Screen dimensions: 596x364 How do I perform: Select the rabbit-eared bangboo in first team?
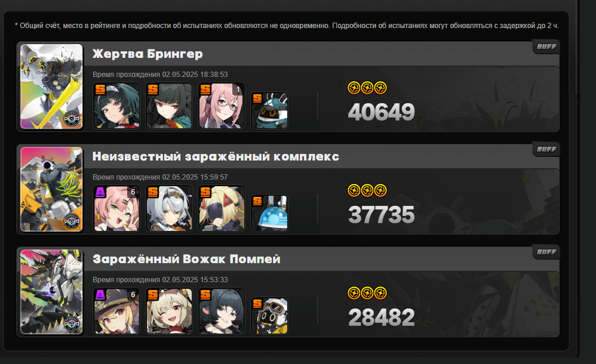pos(269,110)
